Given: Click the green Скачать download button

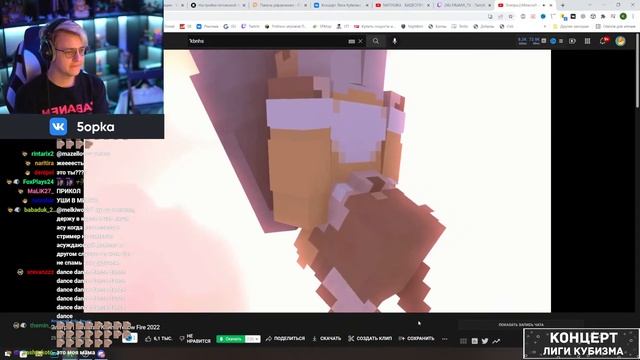Looking at the screenshot, I should click(230, 339).
